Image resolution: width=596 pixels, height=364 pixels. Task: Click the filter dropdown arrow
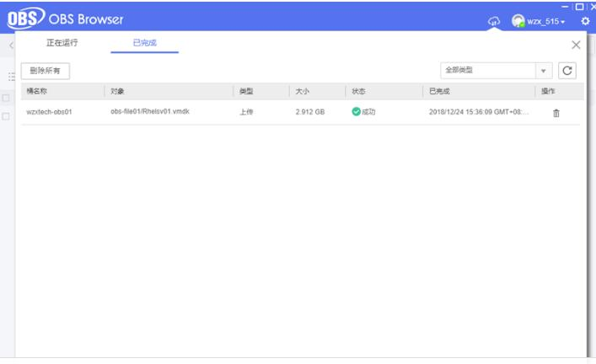coord(544,71)
